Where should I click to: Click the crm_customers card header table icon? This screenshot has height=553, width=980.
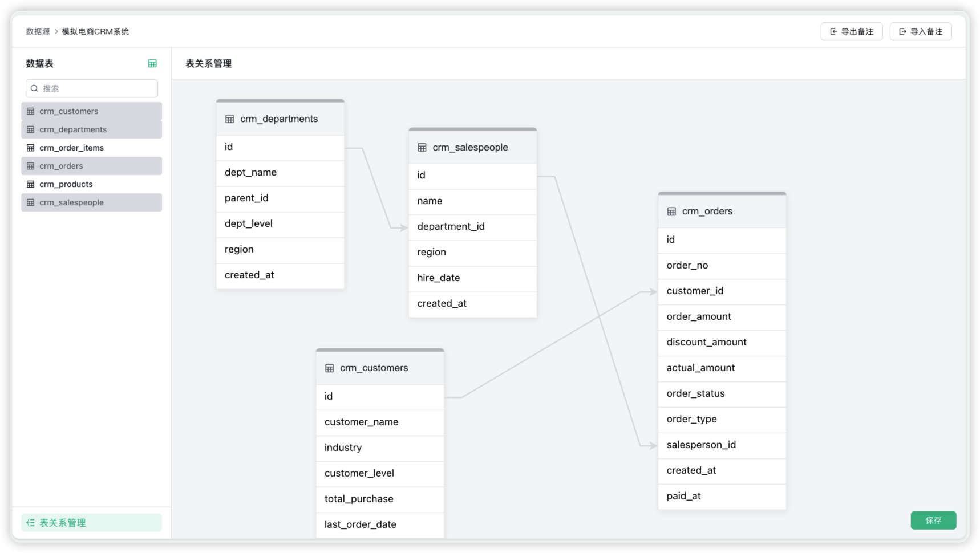coord(329,368)
